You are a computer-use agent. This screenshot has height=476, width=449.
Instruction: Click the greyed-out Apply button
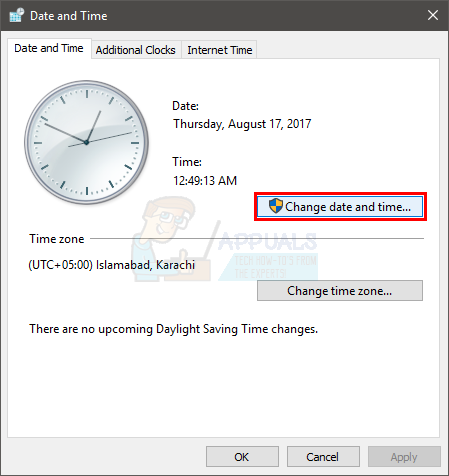point(404,457)
